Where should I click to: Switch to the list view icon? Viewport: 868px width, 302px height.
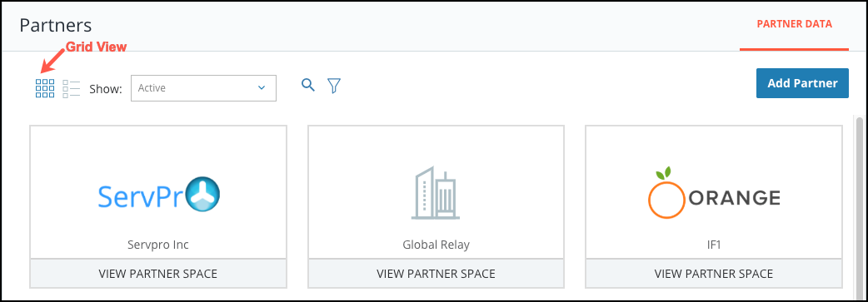click(72, 88)
